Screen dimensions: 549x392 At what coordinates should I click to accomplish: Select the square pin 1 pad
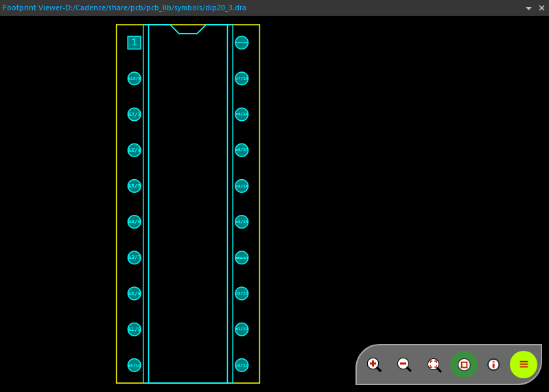tap(134, 43)
